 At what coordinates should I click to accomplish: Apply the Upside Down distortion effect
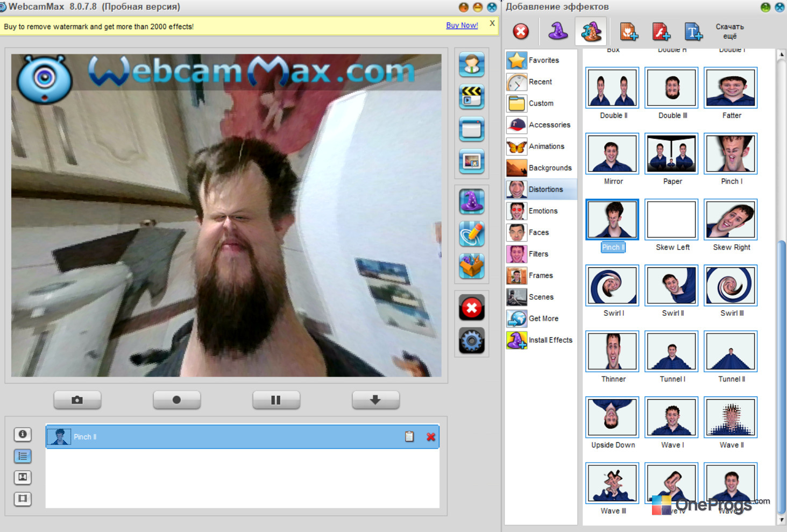point(612,417)
